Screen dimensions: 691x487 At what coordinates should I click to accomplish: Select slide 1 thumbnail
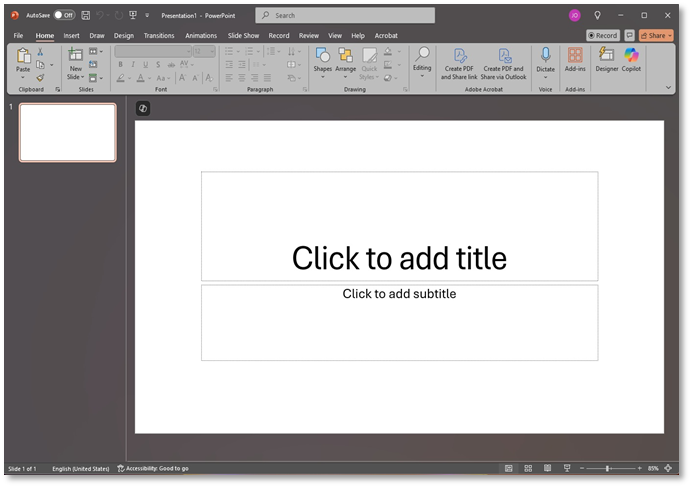click(68, 132)
